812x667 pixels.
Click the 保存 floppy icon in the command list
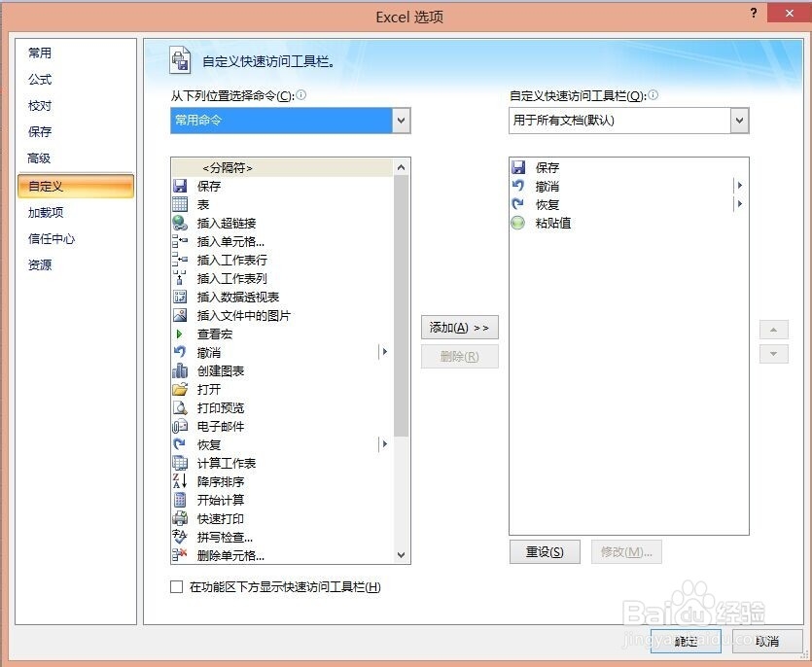click(180, 186)
